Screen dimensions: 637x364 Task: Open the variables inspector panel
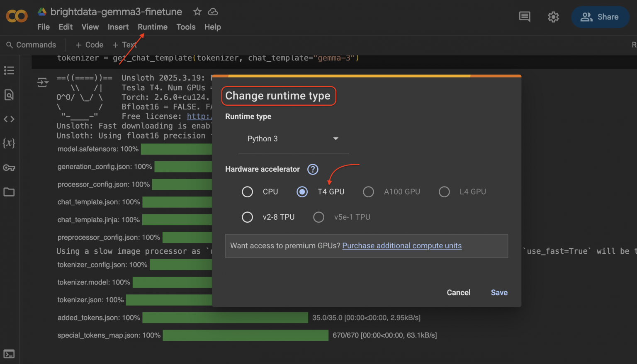tap(9, 143)
